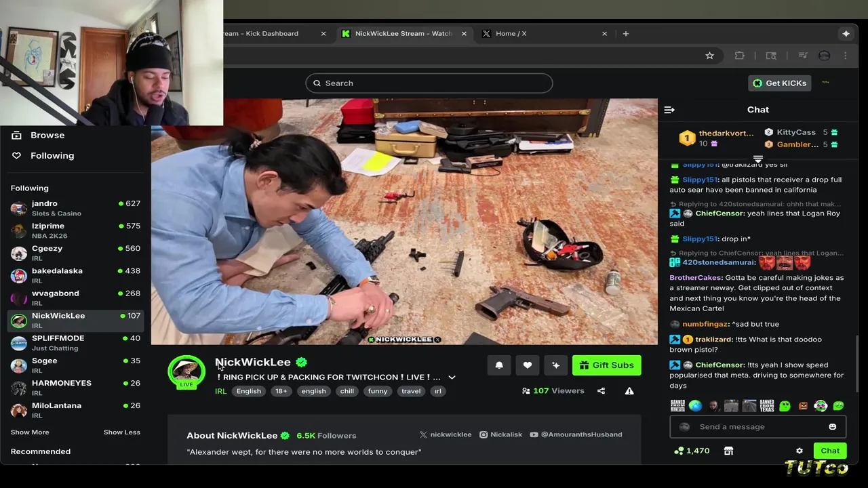Bookmark this page with the star icon

tap(709, 56)
